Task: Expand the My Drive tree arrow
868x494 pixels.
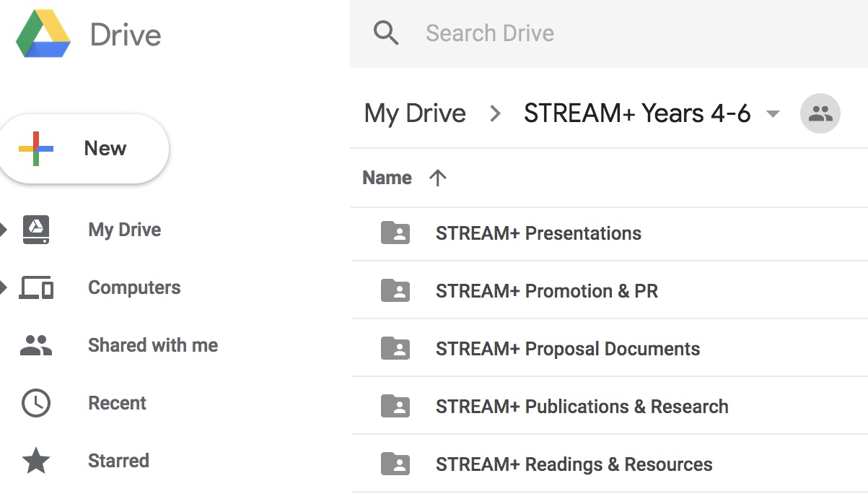Action: pyautogui.click(x=4, y=230)
